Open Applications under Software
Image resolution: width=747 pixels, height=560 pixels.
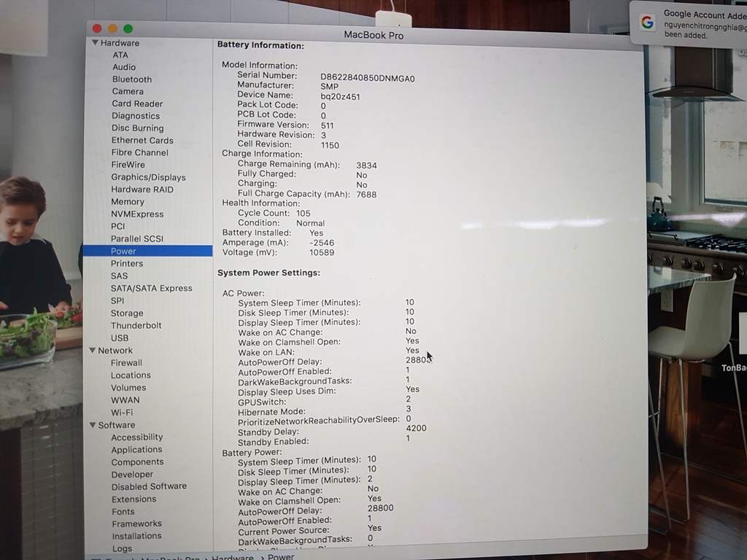(136, 449)
